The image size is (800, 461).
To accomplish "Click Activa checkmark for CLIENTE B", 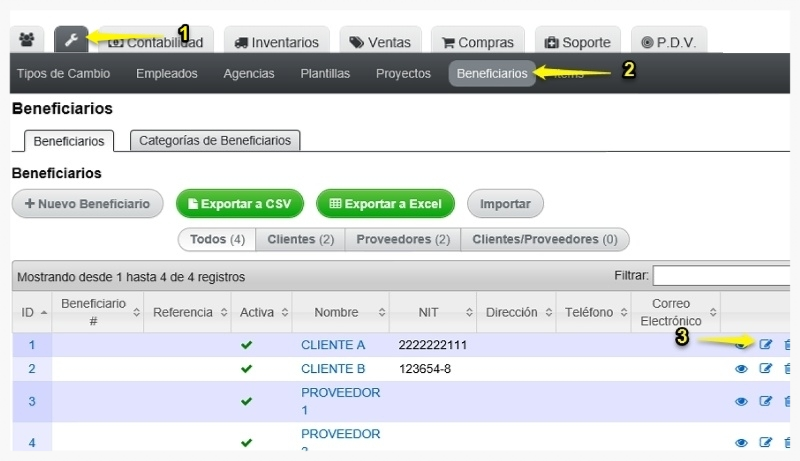I will 246,368.
